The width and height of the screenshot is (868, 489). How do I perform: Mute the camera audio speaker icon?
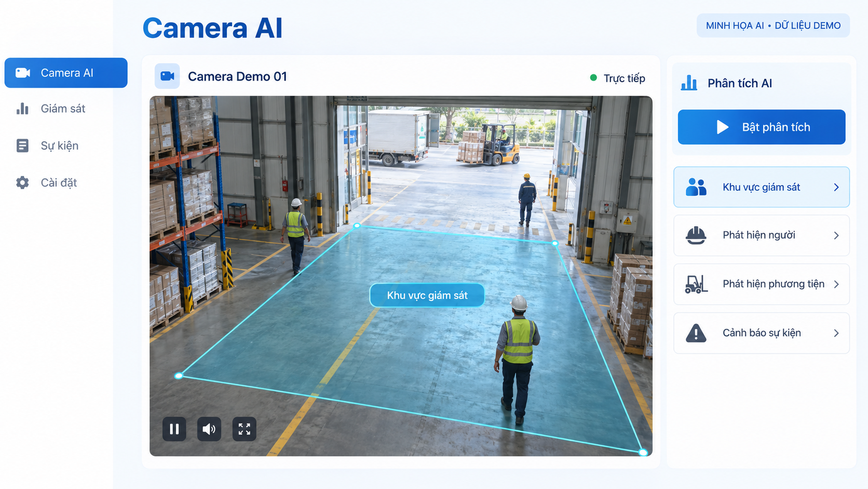pyautogui.click(x=209, y=429)
